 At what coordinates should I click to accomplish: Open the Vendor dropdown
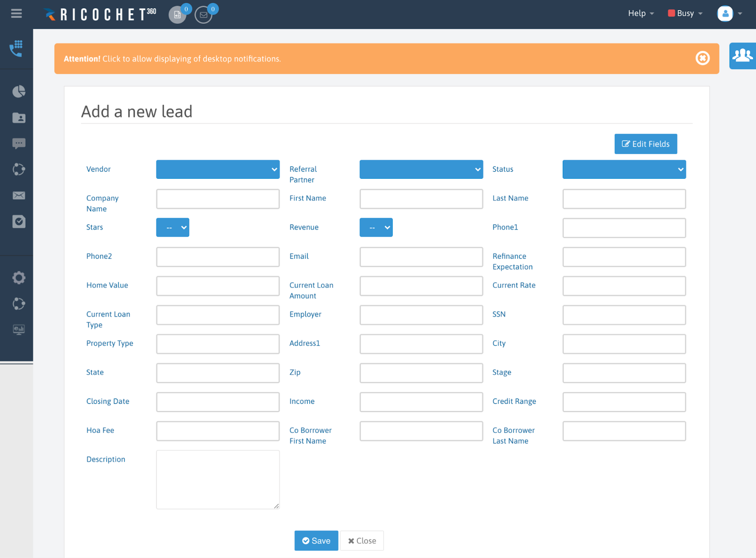coord(217,169)
